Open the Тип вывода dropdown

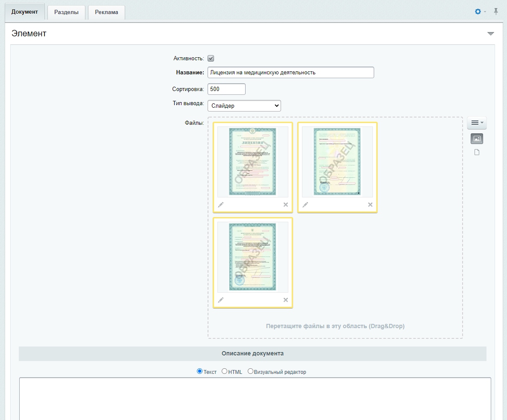[244, 106]
